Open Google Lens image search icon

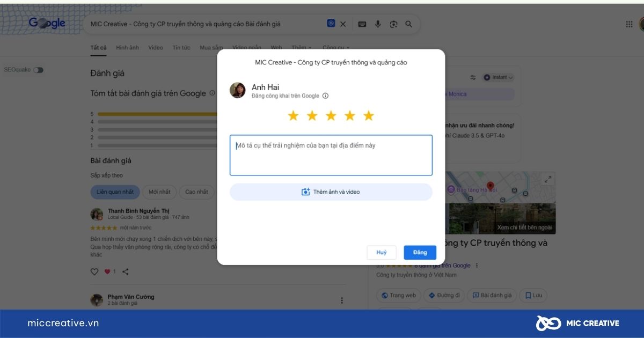pyautogui.click(x=393, y=24)
